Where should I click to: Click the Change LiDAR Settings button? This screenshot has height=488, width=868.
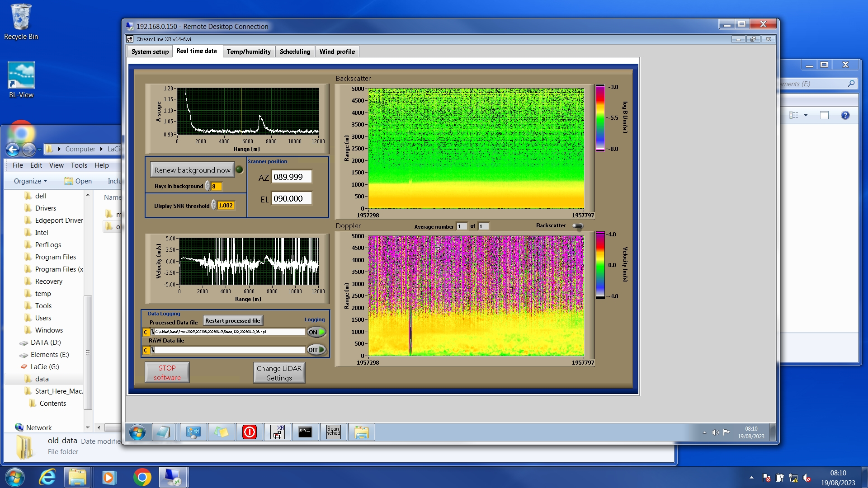pyautogui.click(x=279, y=373)
